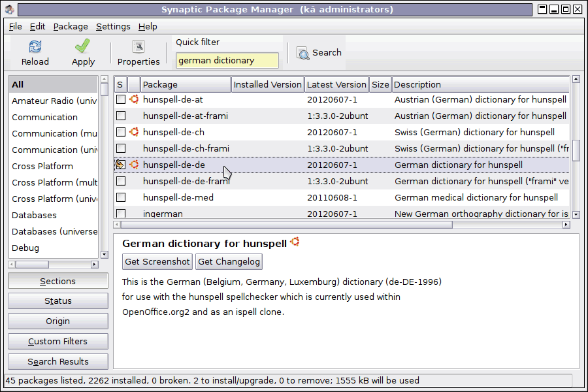
Task: Select the Debug category
Action: point(54,248)
